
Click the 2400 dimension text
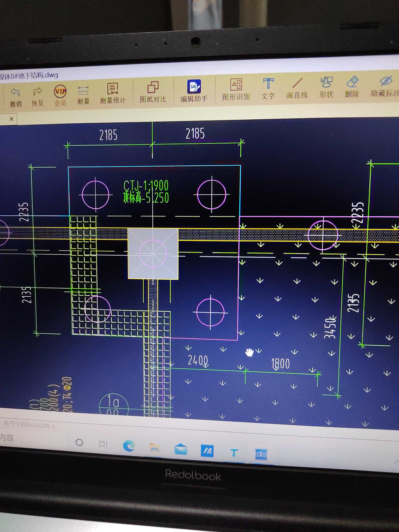pos(198,360)
